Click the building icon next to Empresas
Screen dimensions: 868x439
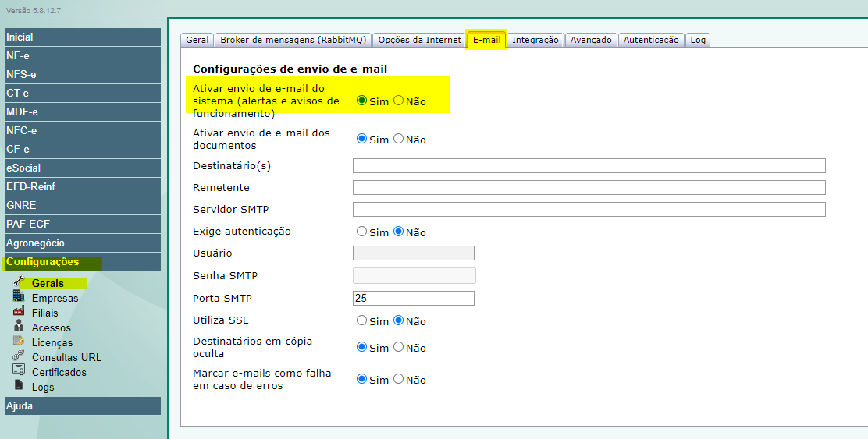click(19, 296)
